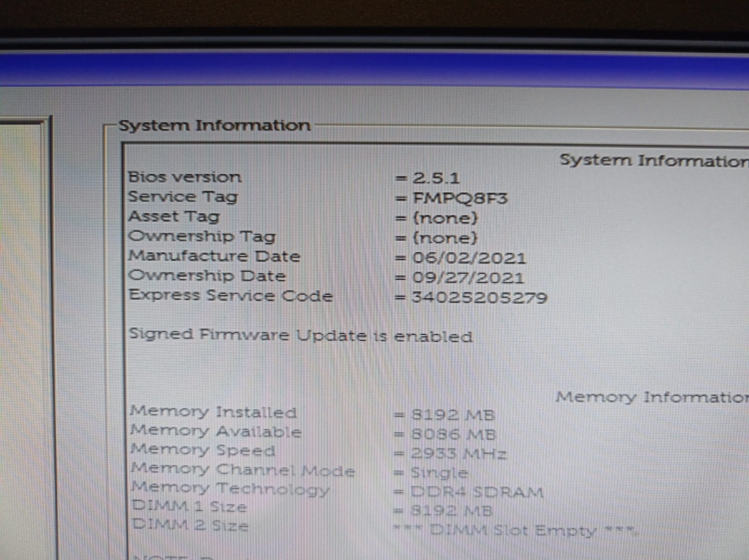Select the Express Service Code number 34025205279
The width and height of the screenshot is (749, 560).
(479, 297)
